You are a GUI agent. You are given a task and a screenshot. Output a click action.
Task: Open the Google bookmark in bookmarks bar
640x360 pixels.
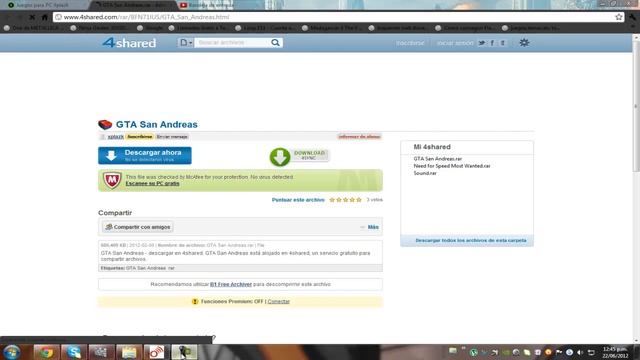pos(150,28)
